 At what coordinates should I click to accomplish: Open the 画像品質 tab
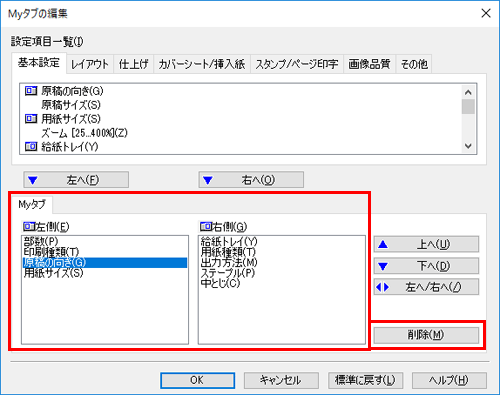[369, 64]
